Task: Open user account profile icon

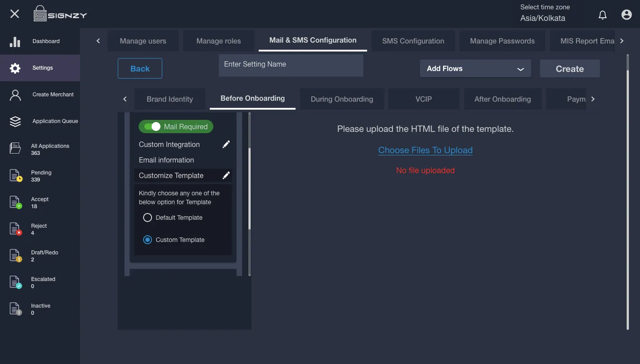Action: tap(627, 15)
